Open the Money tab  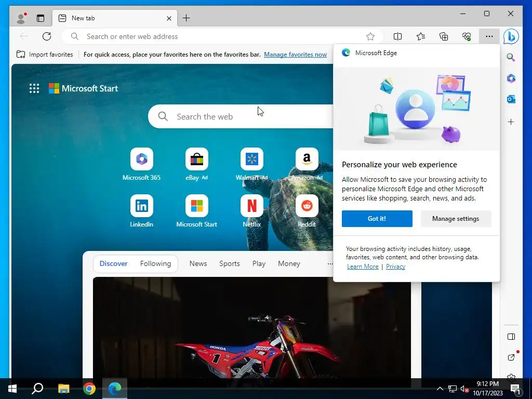click(289, 263)
